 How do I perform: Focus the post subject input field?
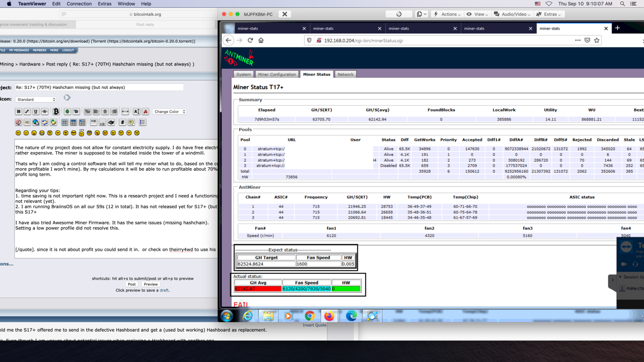[99, 87]
